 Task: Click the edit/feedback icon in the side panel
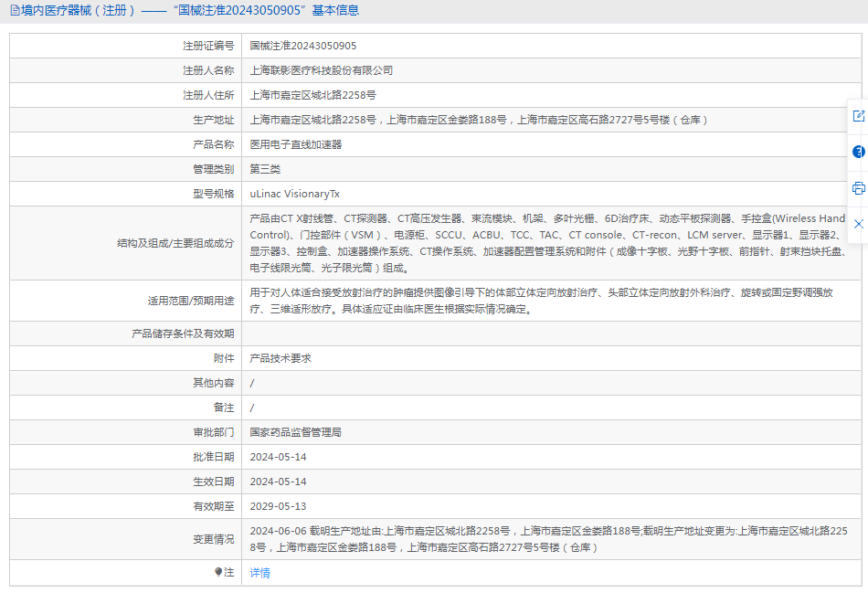click(859, 116)
